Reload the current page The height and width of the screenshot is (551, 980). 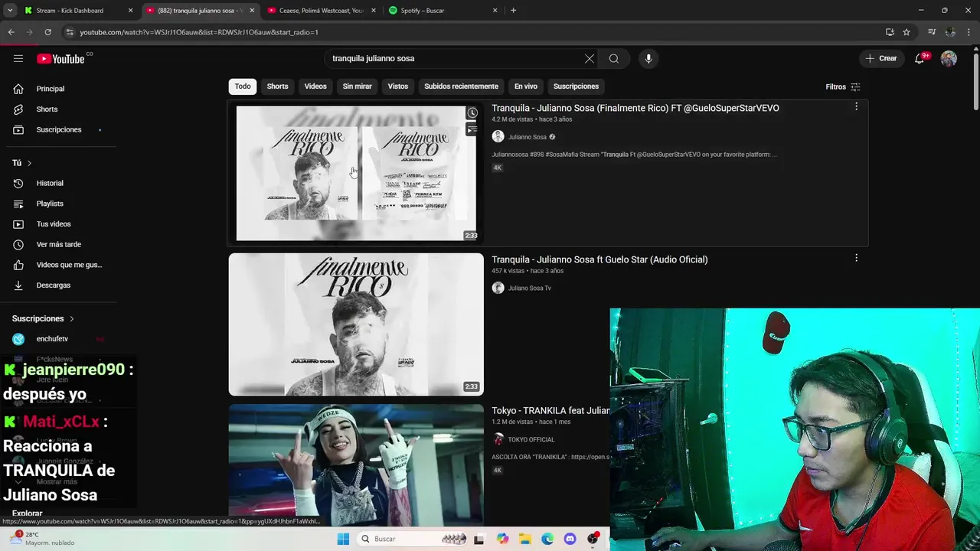(47, 32)
